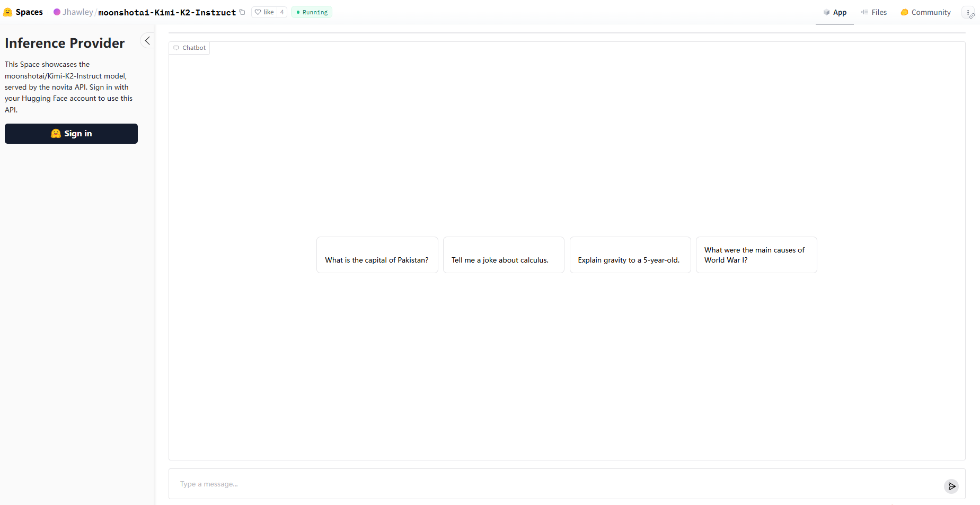Select example 'Tell me a joke about calculus.'

(x=504, y=255)
